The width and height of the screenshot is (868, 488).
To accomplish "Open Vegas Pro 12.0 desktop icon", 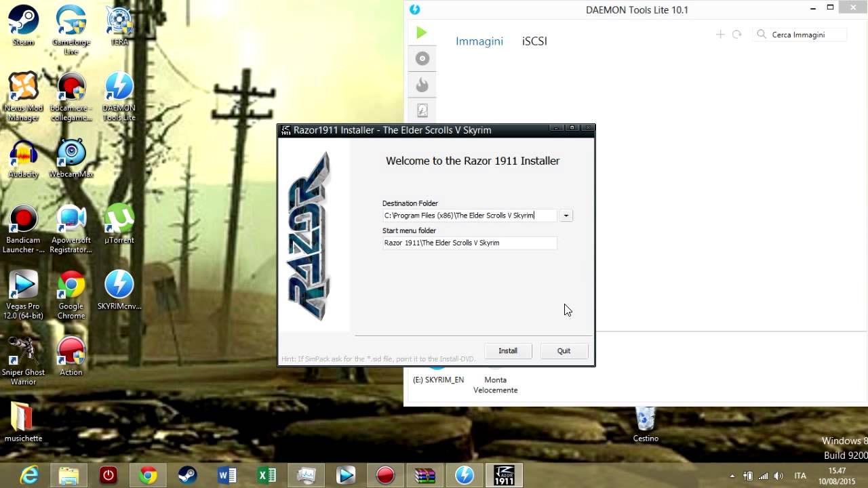I will tap(23, 296).
